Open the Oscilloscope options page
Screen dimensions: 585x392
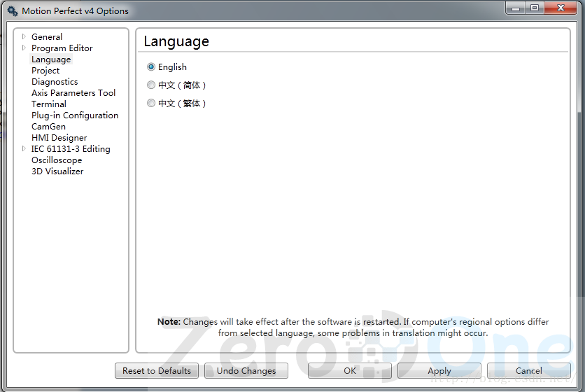[57, 160]
